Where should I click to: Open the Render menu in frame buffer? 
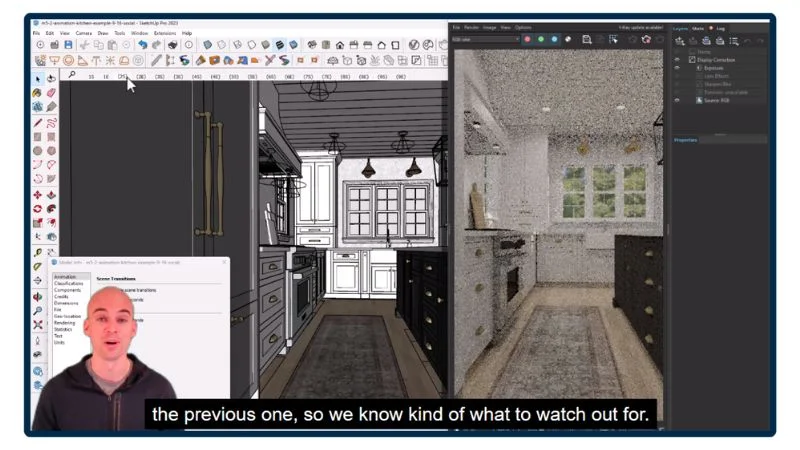tap(471, 28)
